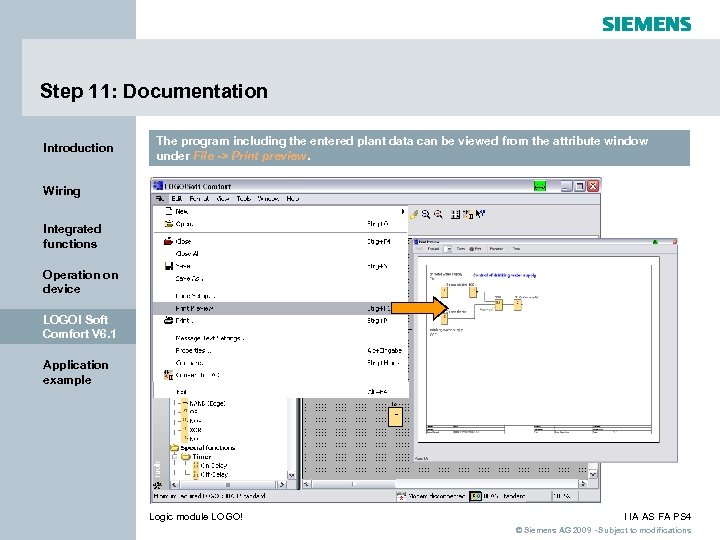Click the context help cursor toolbar icon

(480, 214)
